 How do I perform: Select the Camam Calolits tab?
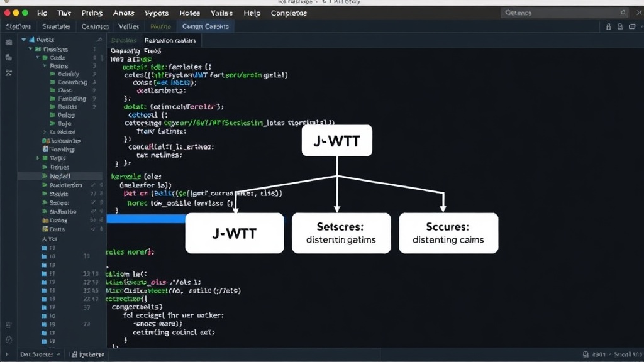point(206,26)
